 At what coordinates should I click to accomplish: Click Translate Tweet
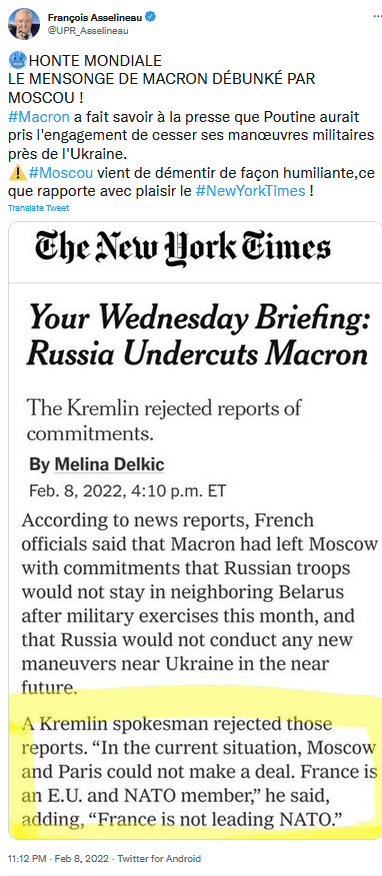[x=39, y=208]
